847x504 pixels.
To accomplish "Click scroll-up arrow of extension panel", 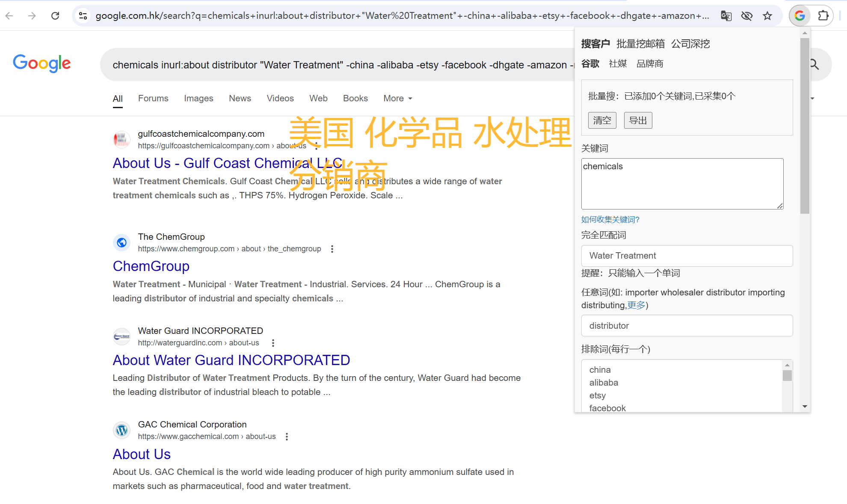I will [x=805, y=33].
